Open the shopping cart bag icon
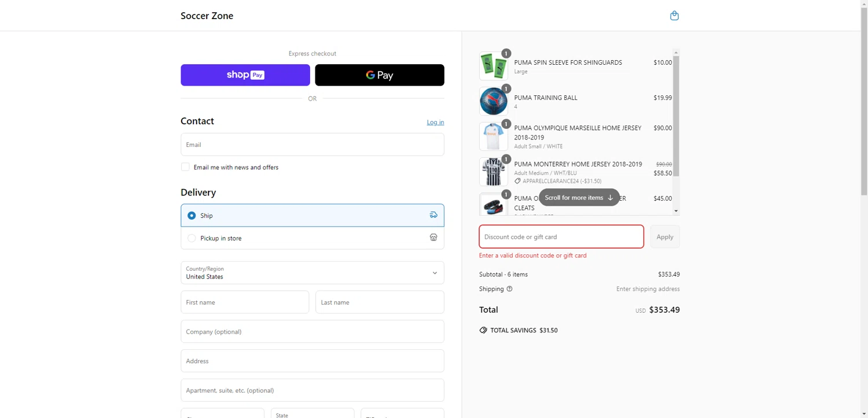The image size is (868, 418). pyautogui.click(x=674, y=16)
